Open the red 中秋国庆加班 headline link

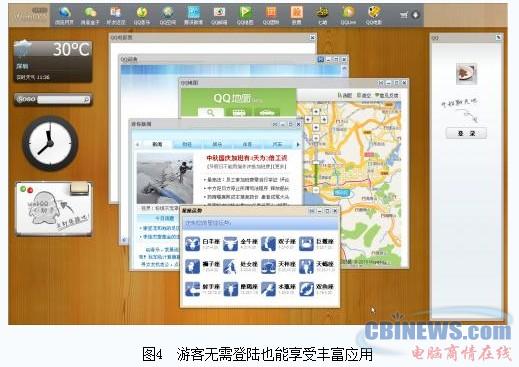pos(247,158)
